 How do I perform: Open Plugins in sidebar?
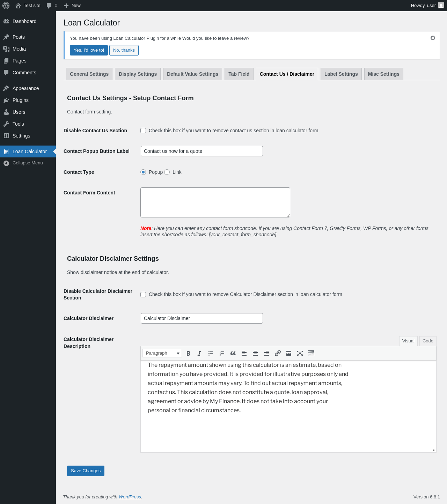pyautogui.click(x=28, y=100)
